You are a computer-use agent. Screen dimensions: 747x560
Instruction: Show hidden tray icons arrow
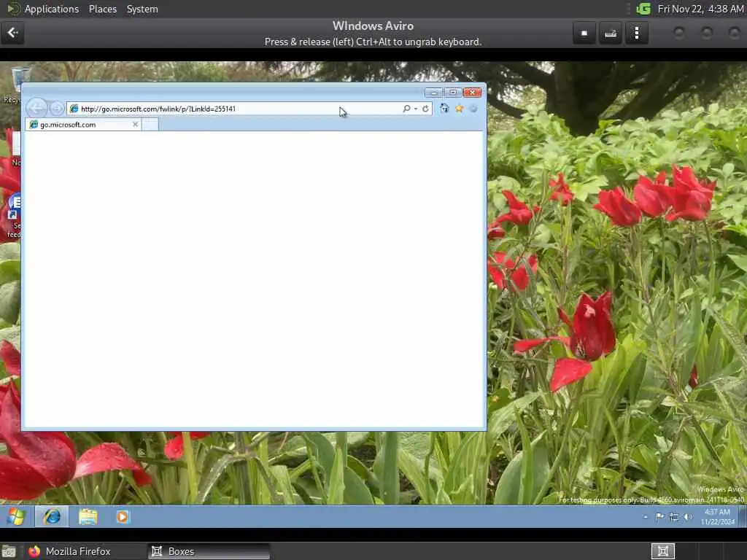point(646,517)
